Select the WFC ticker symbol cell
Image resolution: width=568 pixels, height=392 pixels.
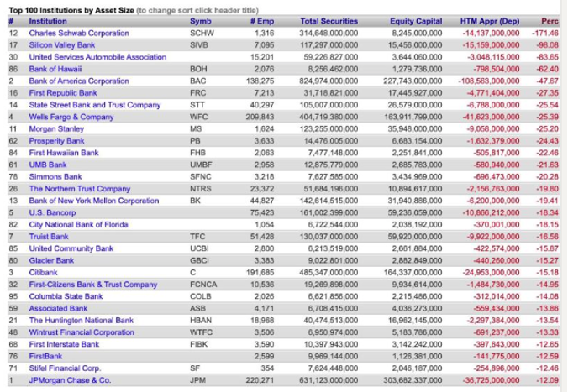[x=199, y=117]
